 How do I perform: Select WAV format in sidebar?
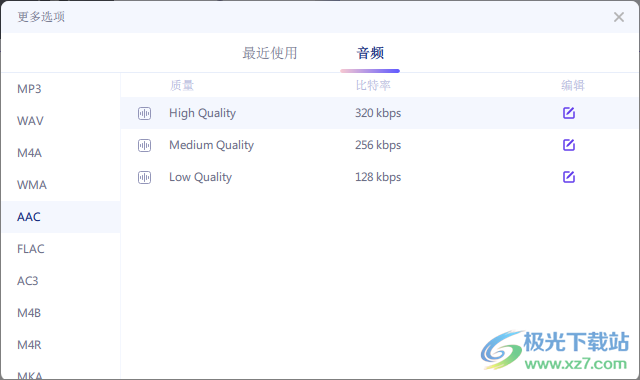[61, 121]
